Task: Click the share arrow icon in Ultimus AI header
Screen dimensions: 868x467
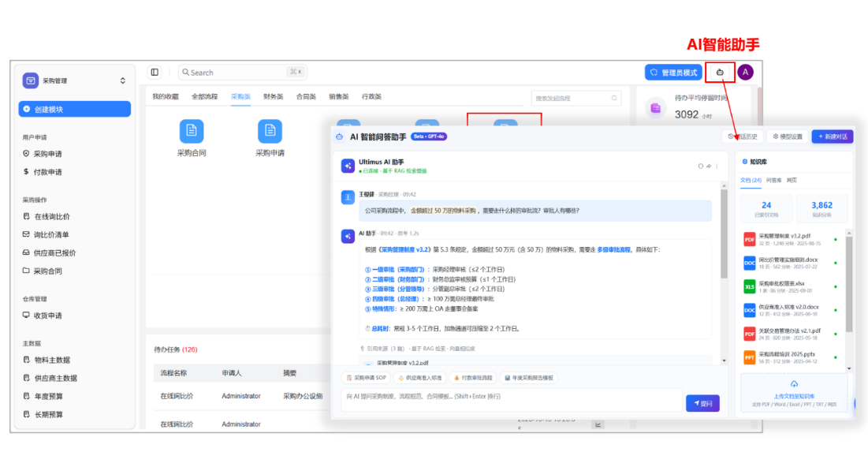Action: pyautogui.click(x=709, y=166)
